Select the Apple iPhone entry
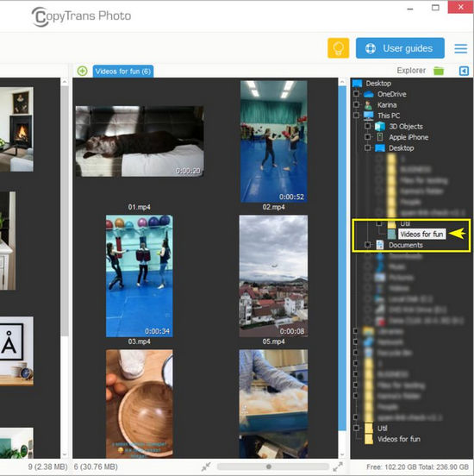The height and width of the screenshot is (476, 474). click(x=409, y=137)
